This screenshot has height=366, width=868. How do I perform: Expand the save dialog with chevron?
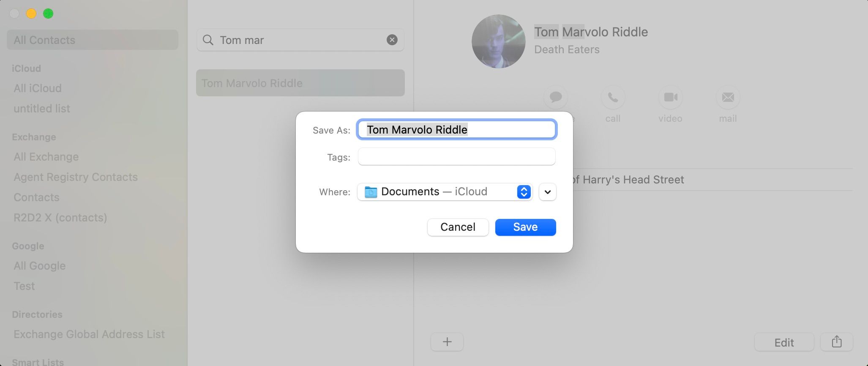click(x=548, y=192)
